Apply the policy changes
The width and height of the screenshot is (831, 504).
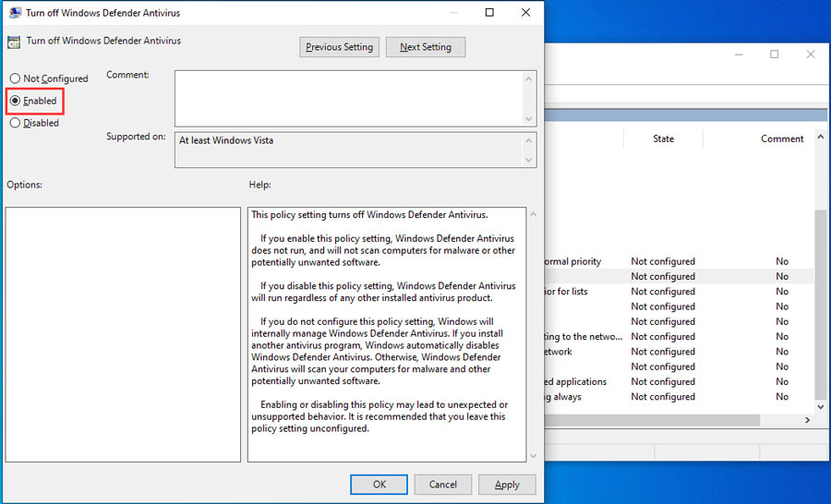pyautogui.click(x=507, y=485)
